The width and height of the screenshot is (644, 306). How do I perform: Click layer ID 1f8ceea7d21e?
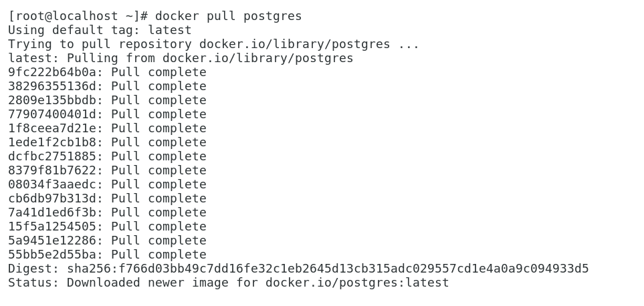pyautogui.click(x=56, y=128)
